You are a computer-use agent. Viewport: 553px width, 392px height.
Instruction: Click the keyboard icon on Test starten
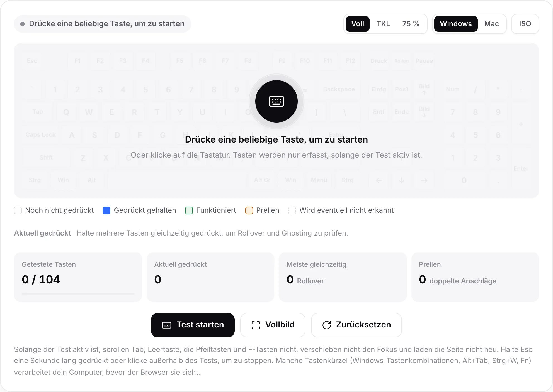[x=167, y=325]
